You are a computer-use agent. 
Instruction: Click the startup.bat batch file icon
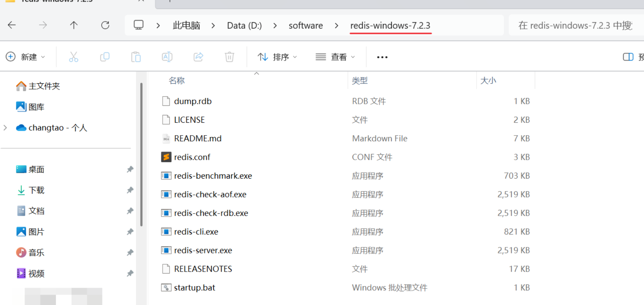(x=166, y=288)
